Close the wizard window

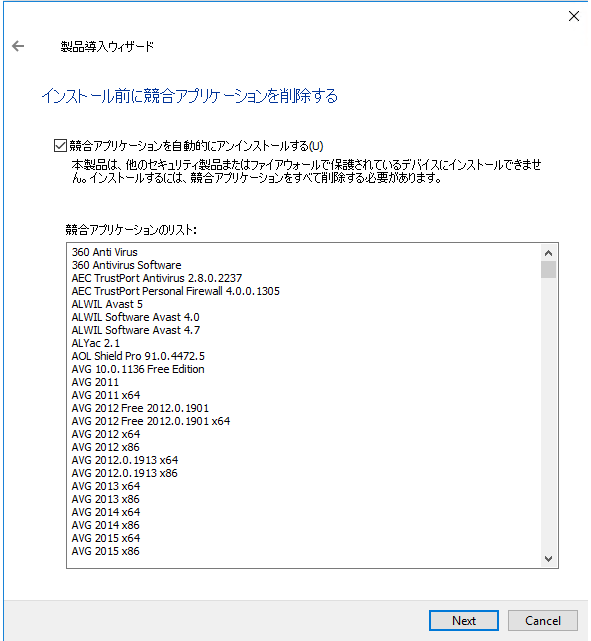pos(574,16)
